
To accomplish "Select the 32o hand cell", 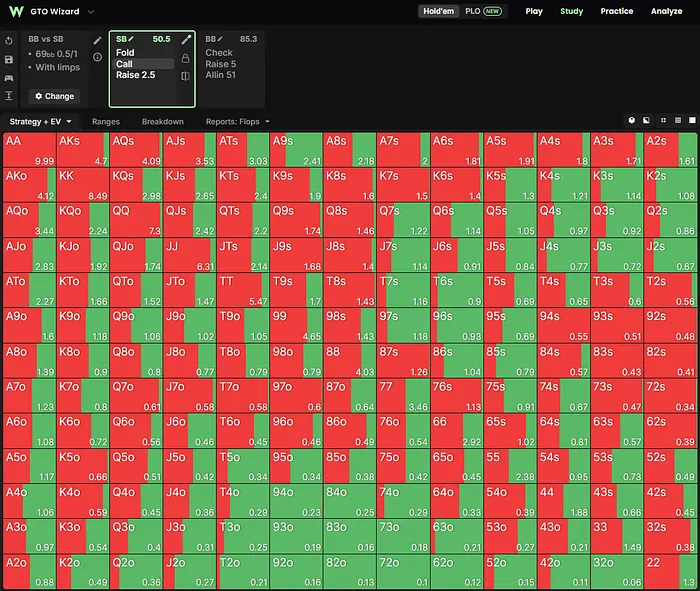I will [x=617, y=571].
